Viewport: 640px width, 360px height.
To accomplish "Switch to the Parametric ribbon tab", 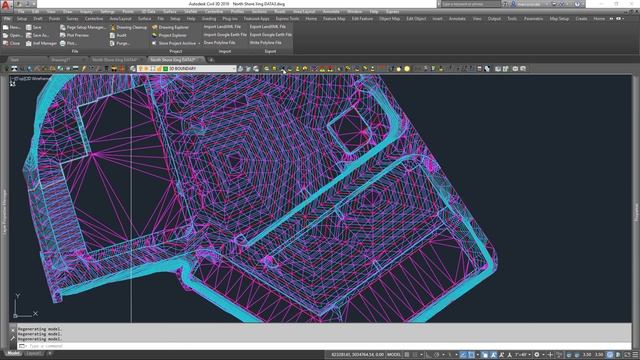I will click(533, 19).
